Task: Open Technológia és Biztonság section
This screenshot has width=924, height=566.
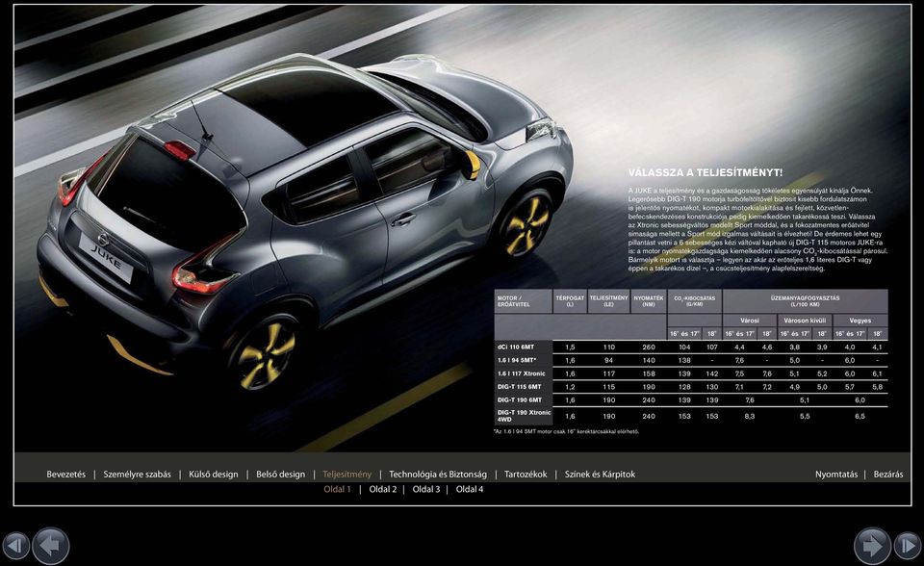Action: tap(438, 474)
